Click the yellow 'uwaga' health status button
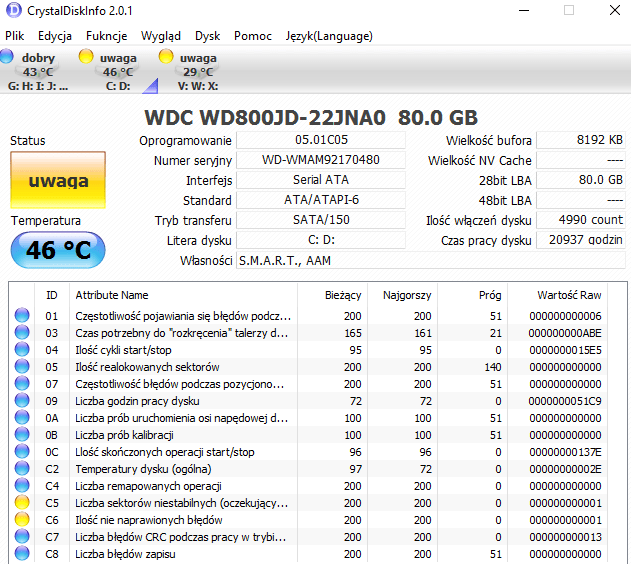The height and width of the screenshot is (564, 631). [58, 180]
